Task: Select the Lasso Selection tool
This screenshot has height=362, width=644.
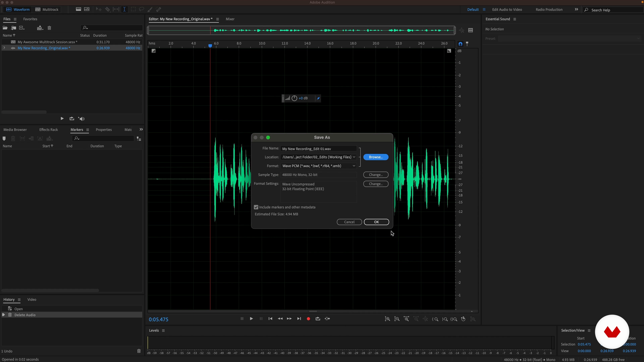Action: 142,10
